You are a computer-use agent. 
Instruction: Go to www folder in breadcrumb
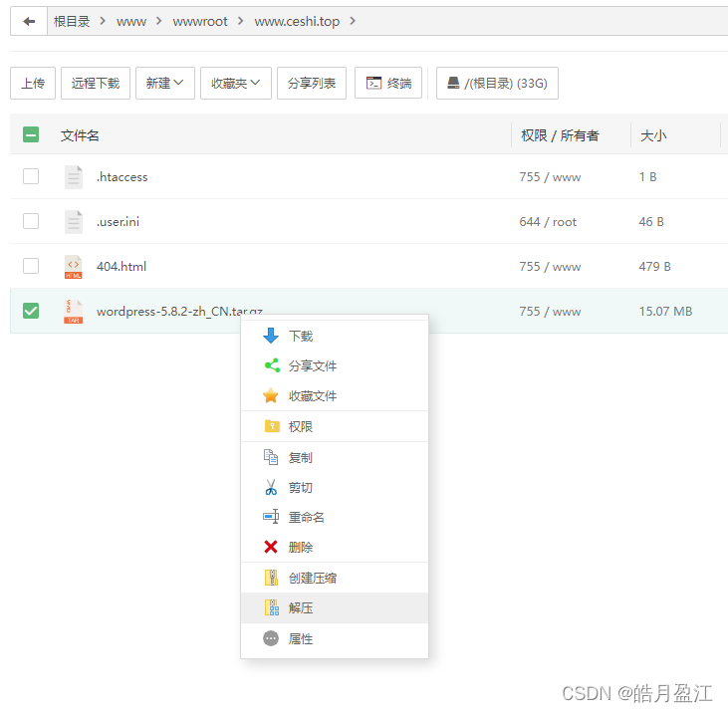[131, 21]
